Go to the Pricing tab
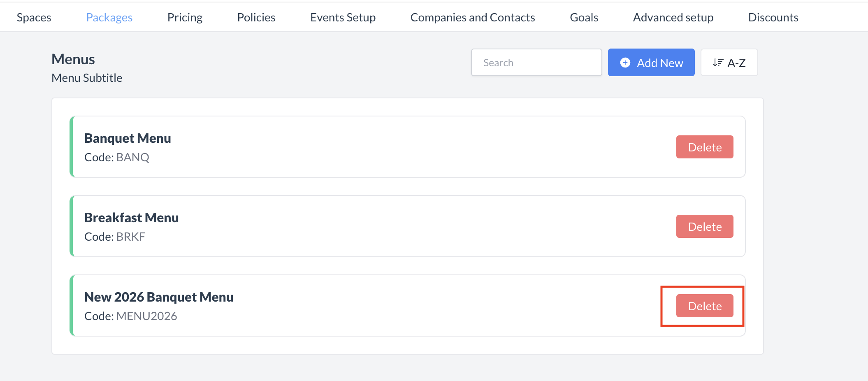This screenshot has height=381, width=868. coord(185,17)
